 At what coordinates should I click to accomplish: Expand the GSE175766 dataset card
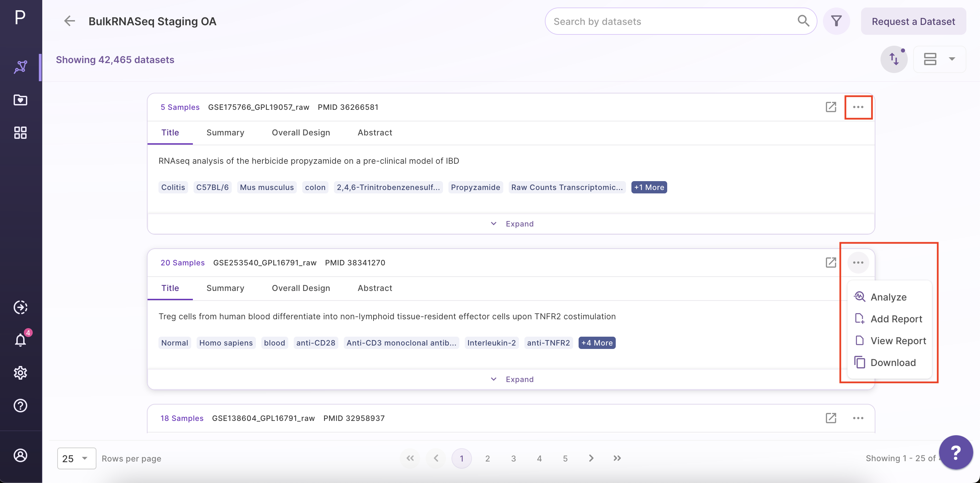click(511, 224)
